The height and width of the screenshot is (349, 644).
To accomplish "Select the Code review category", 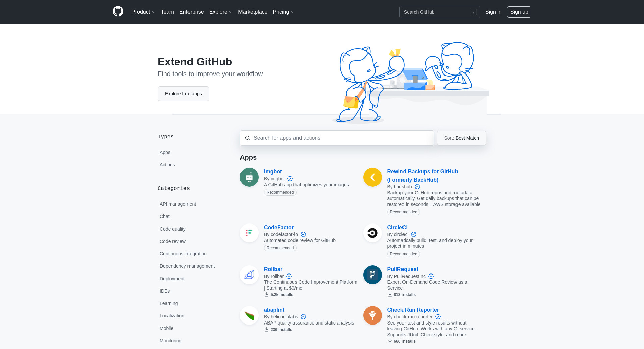I will pos(173,241).
